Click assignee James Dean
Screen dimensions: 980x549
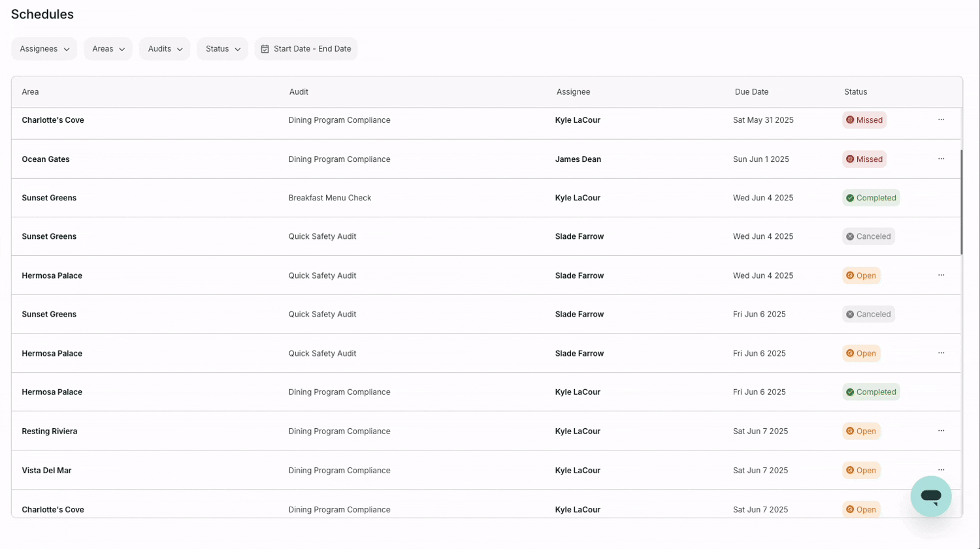578,159
